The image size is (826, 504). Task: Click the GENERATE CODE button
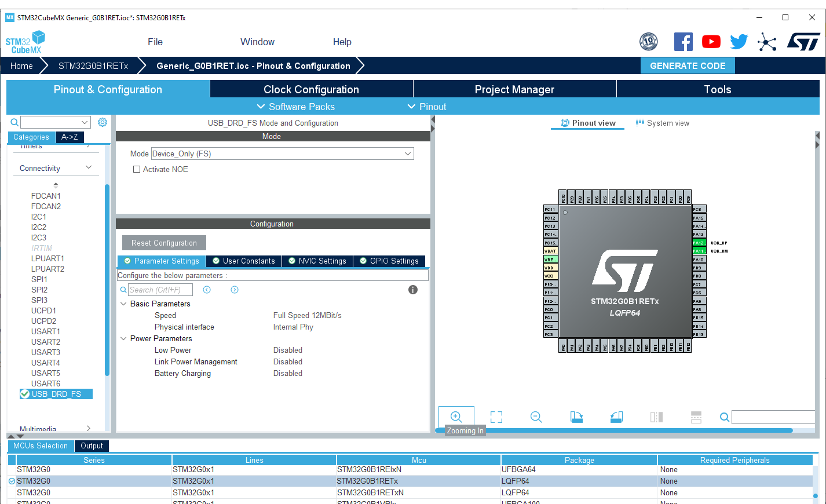(687, 65)
